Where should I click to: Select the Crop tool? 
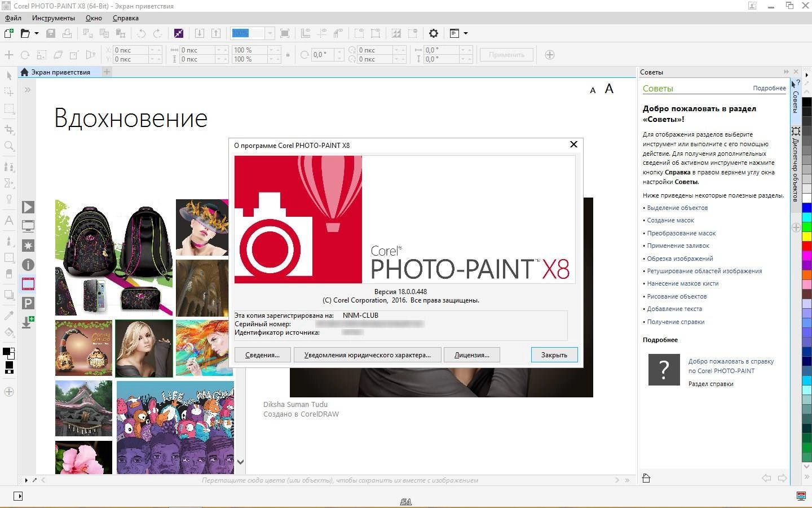click(9, 129)
